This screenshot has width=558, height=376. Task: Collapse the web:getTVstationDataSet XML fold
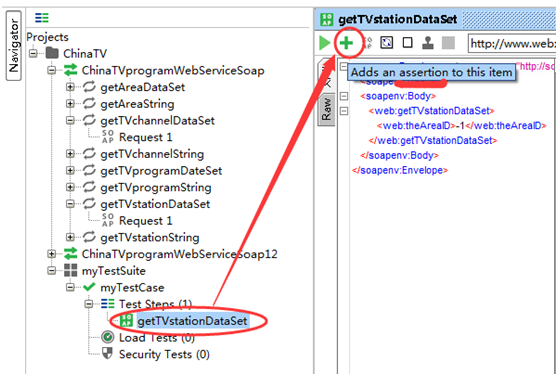(x=344, y=111)
